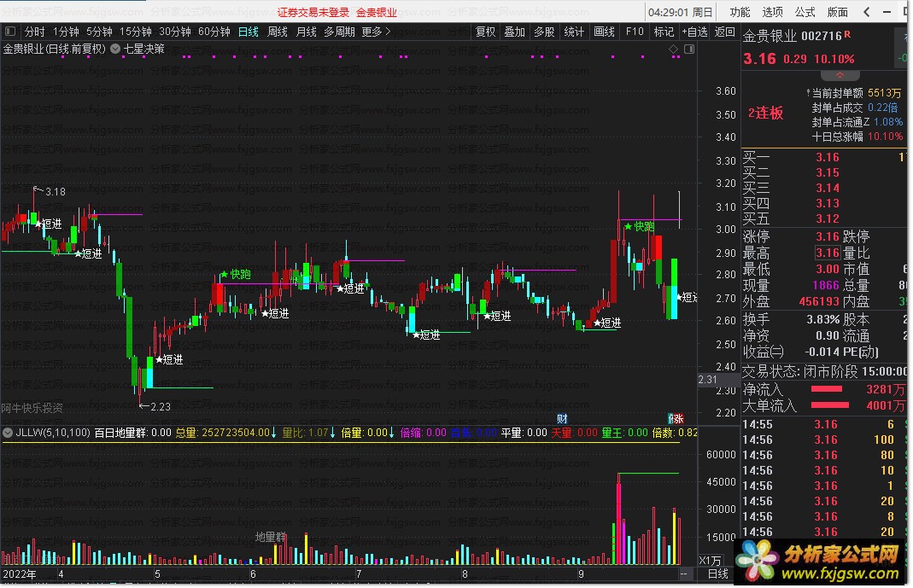Switch chart to 60分钟 period
The image size is (913, 588).
click(x=214, y=32)
